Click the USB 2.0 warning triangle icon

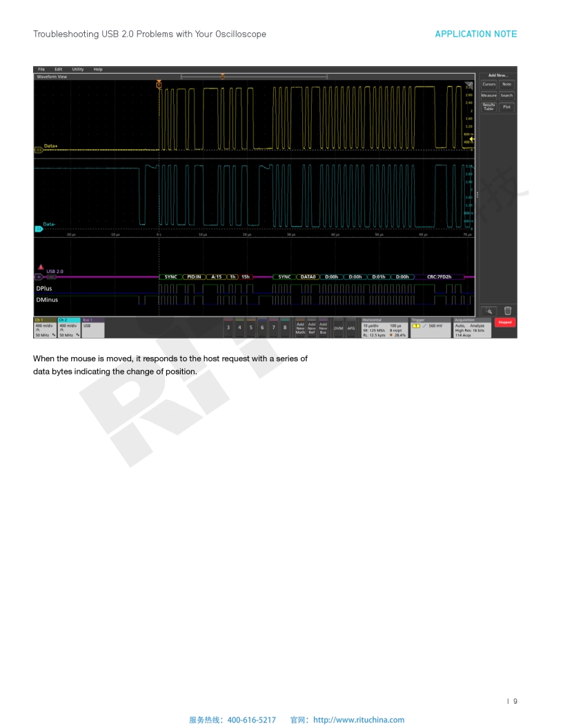(x=41, y=267)
